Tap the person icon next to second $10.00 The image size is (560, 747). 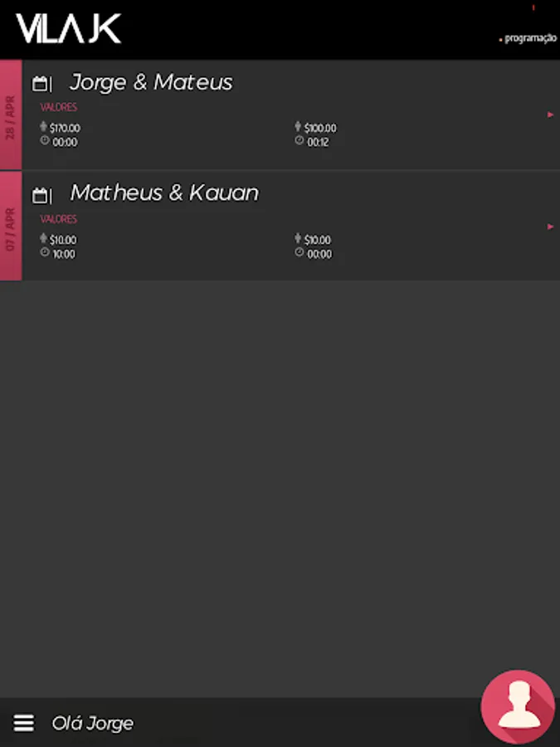pos(298,238)
